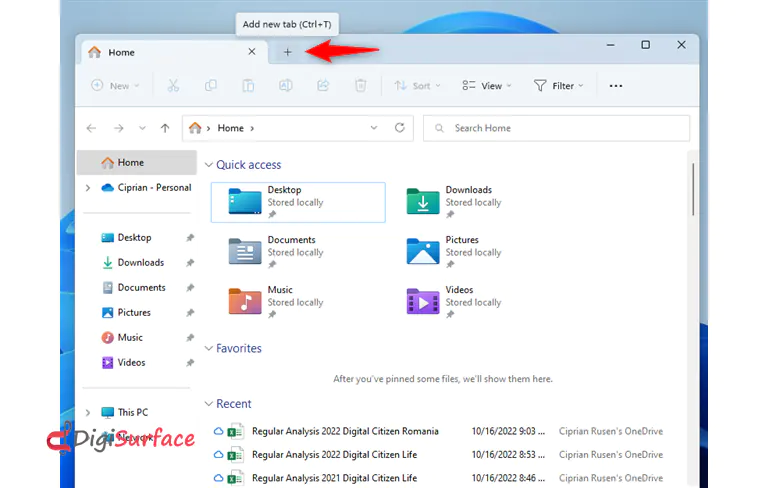Click the Cut scissors icon

173,86
